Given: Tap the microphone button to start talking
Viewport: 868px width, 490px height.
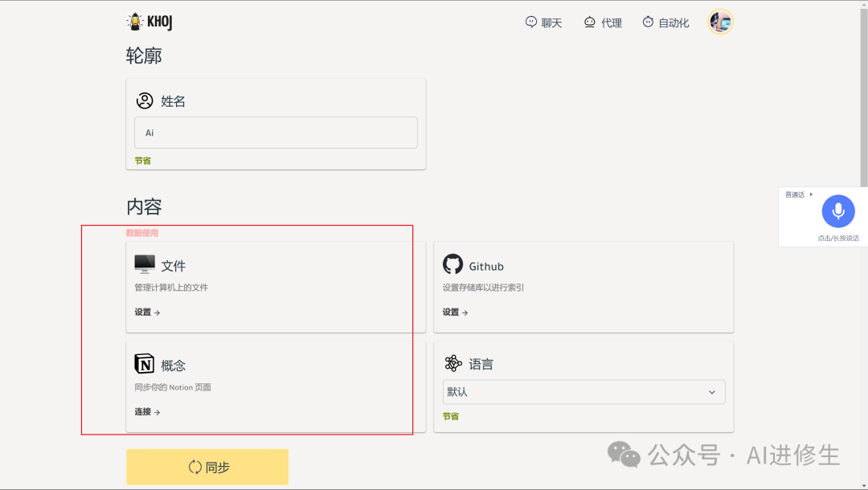Looking at the screenshot, I should (837, 210).
